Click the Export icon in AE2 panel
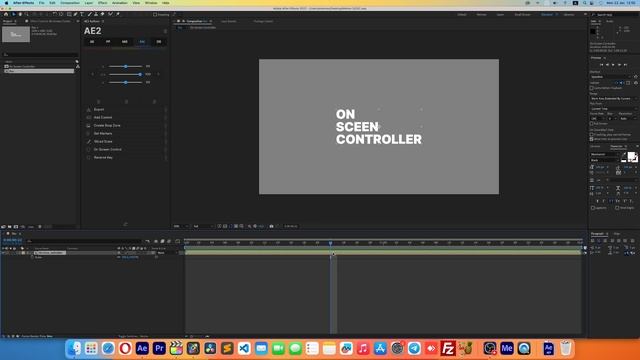This screenshot has height=360, width=640. pos(89,109)
